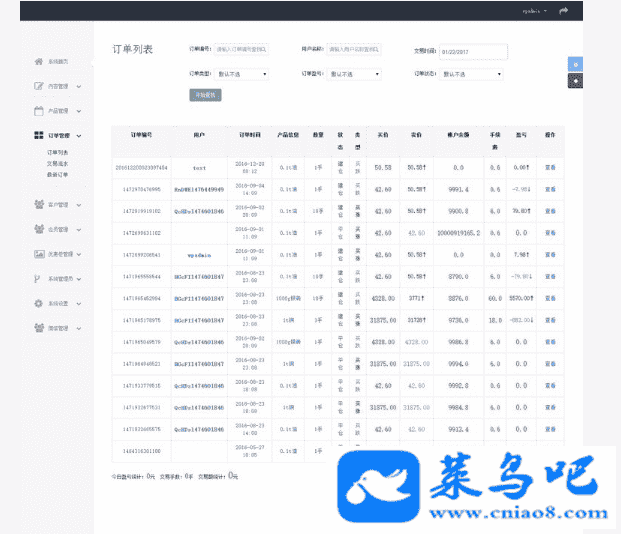Click the 开始查找 search button

pyautogui.click(x=204, y=95)
